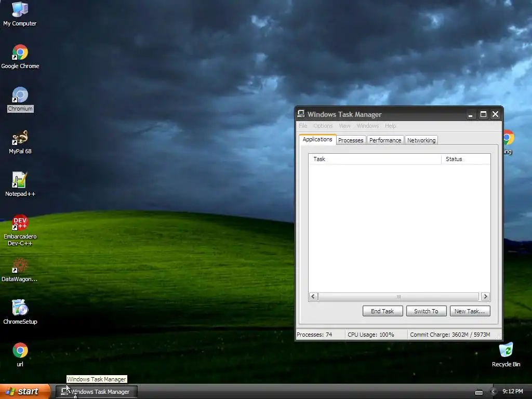Click the New Task... button

click(x=470, y=311)
